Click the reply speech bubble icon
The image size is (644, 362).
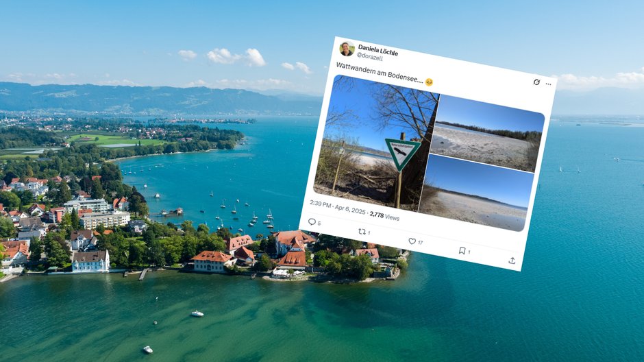[x=312, y=222]
